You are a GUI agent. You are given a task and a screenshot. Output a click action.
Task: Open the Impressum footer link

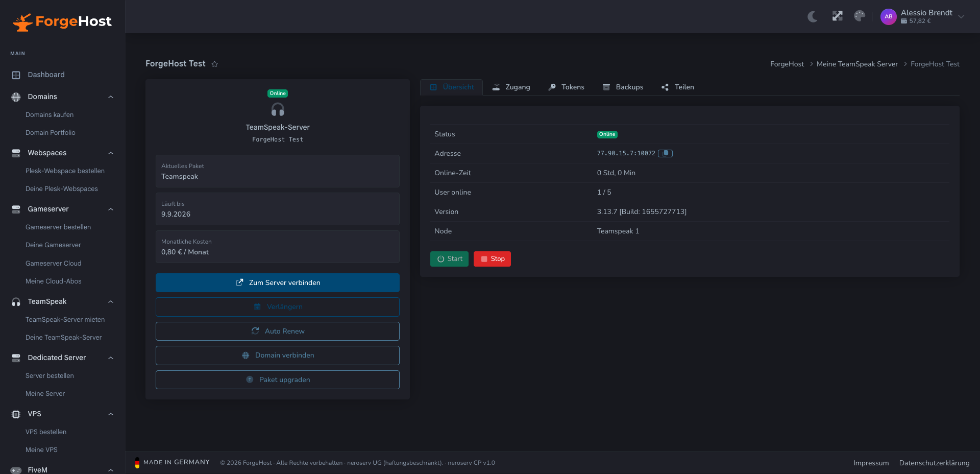pos(871,463)
